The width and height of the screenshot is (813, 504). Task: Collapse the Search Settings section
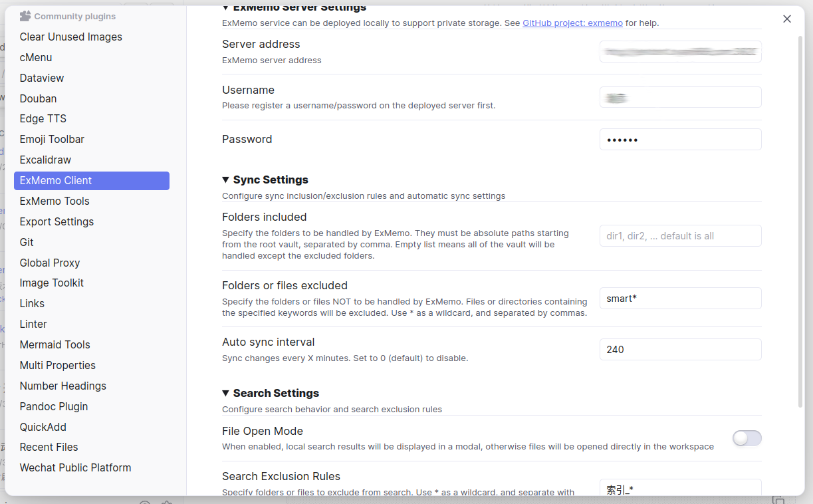[226, 393]
